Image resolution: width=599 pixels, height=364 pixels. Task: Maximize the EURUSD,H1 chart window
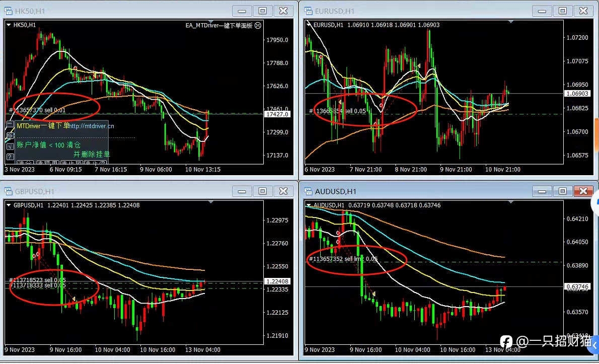pos(563,11)
